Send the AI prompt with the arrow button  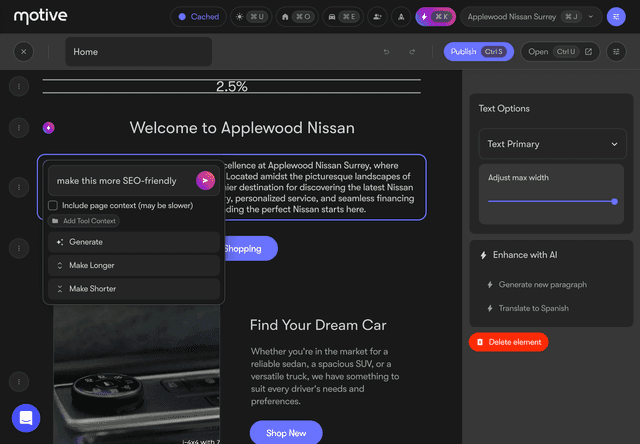point(205,181)
